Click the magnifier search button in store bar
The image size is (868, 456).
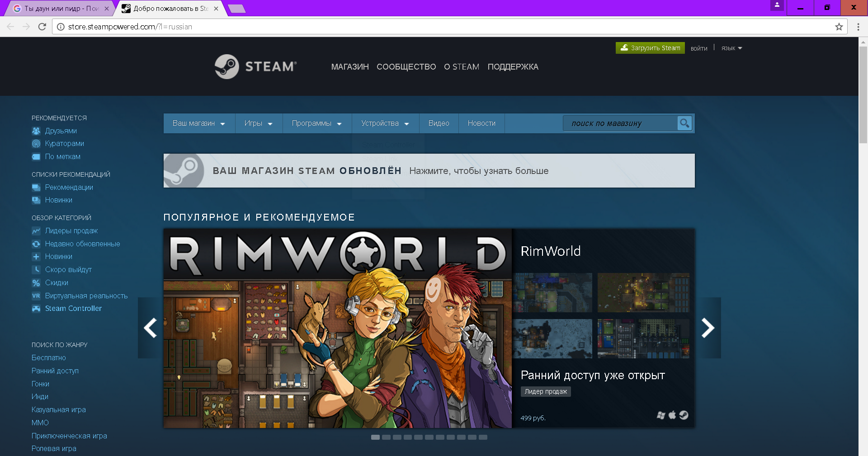point(684,123)
